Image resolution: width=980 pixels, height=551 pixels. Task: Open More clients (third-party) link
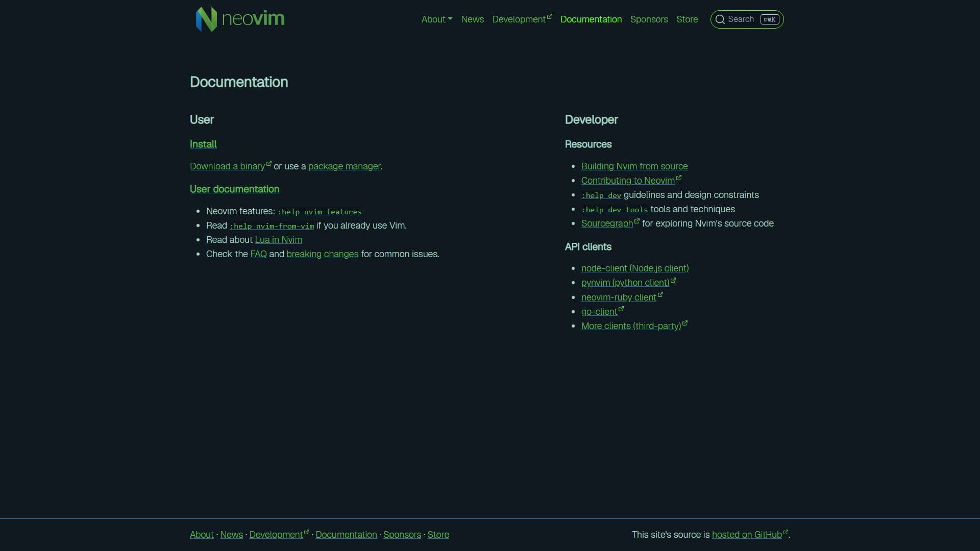click(x=631, y=326)
